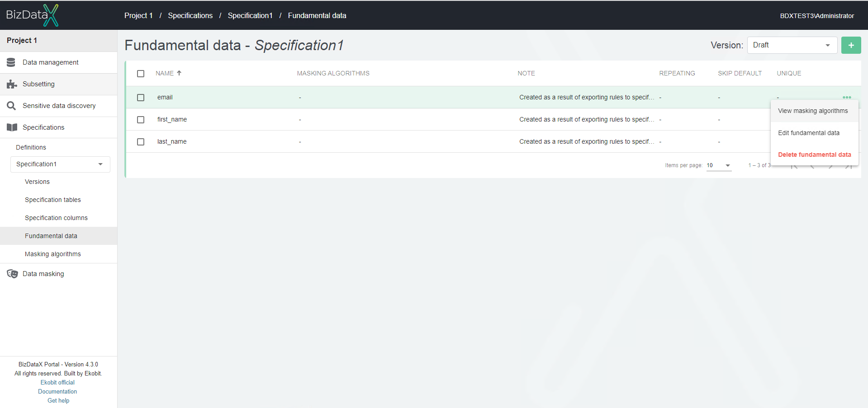Click the first_name name cell

click(172, 119)
